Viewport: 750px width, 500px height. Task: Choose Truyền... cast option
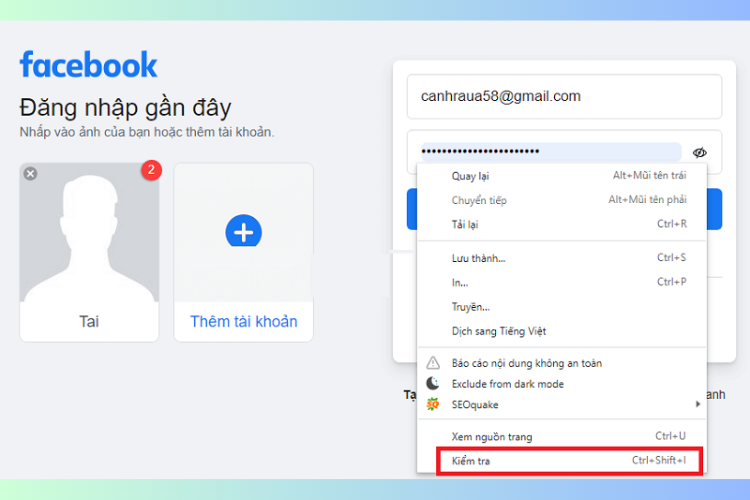[x=562, y=307]
